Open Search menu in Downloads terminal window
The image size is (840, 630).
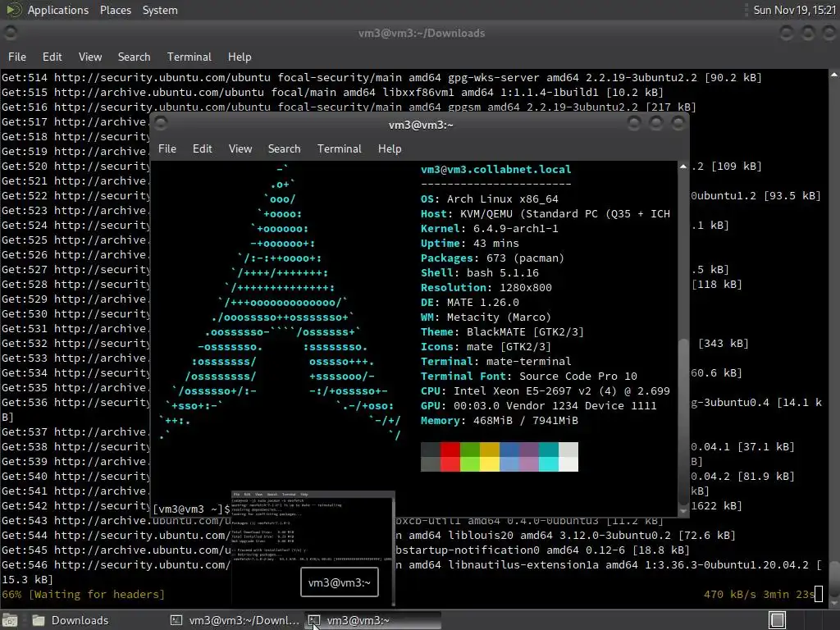(x=134, y=57)
